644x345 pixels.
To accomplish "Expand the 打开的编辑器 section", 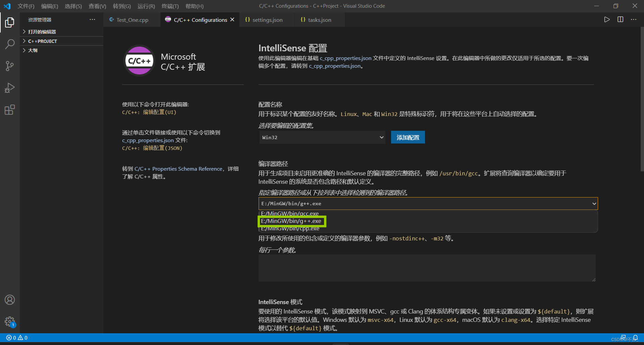I will [61, 32].
